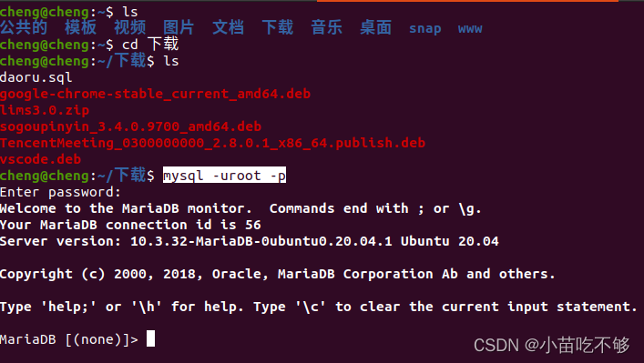Click the 公共的 directory name

pos(24,27)
